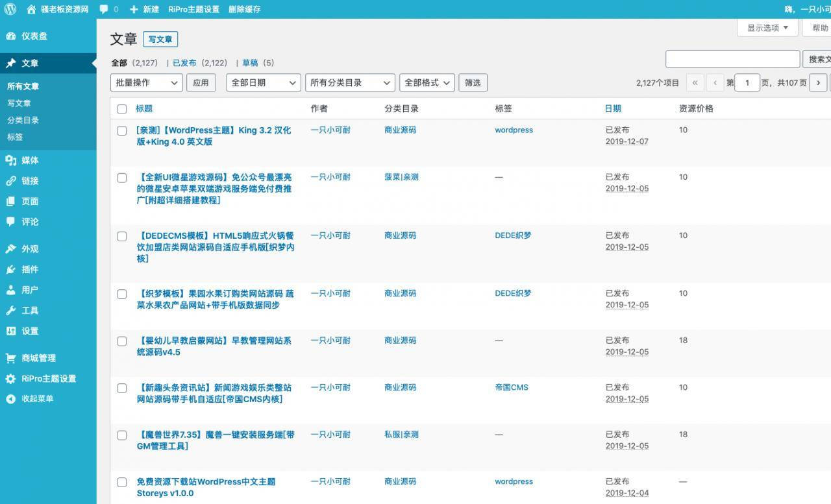Check the Storeys v1.0.0 post checkbox
This screenshot has width=831, height=504.
(122, 482)
